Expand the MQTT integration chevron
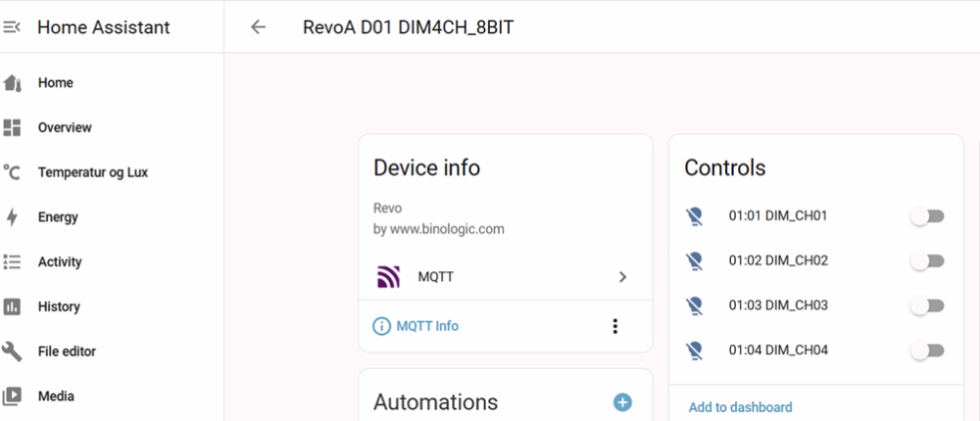980x421 pixels. pyautogui.click(x=622, y=277)
